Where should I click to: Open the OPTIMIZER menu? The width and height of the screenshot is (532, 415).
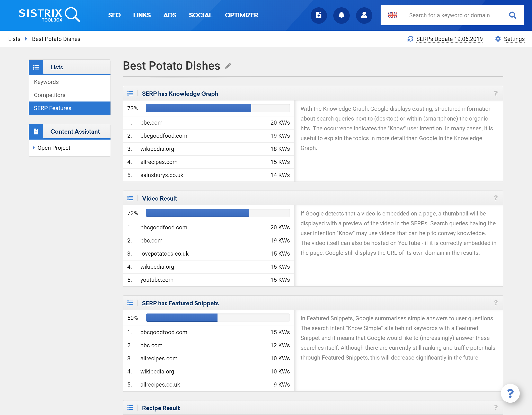[x=241, y=15]
